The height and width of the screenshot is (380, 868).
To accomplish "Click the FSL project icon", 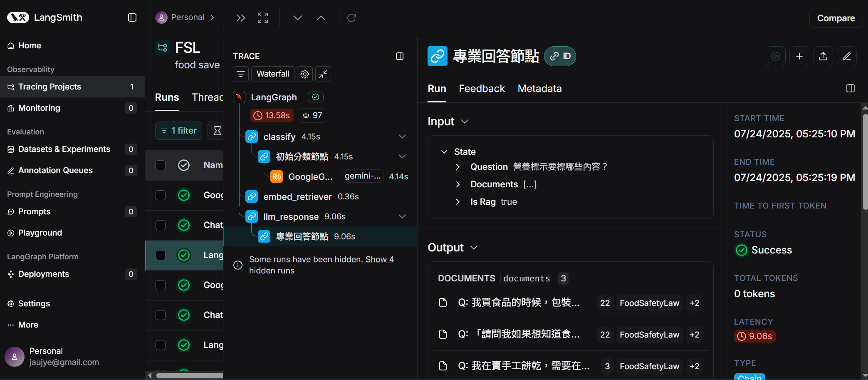I will [x=163, y=47].
